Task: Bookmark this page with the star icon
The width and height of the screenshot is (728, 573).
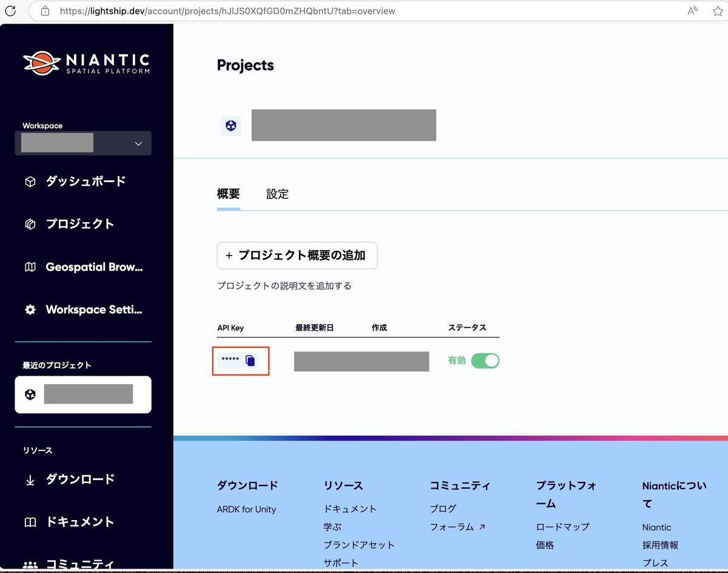Action: click(718, 11)
